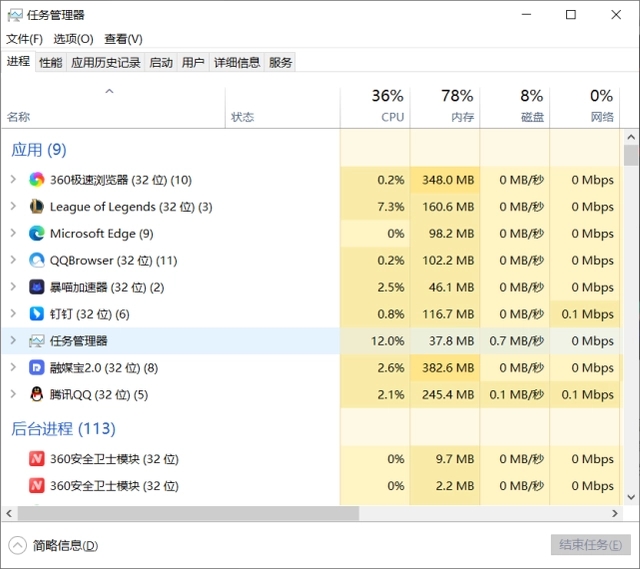
Task: Switch to the 详细信息 tab
Action: coord(237,62)
